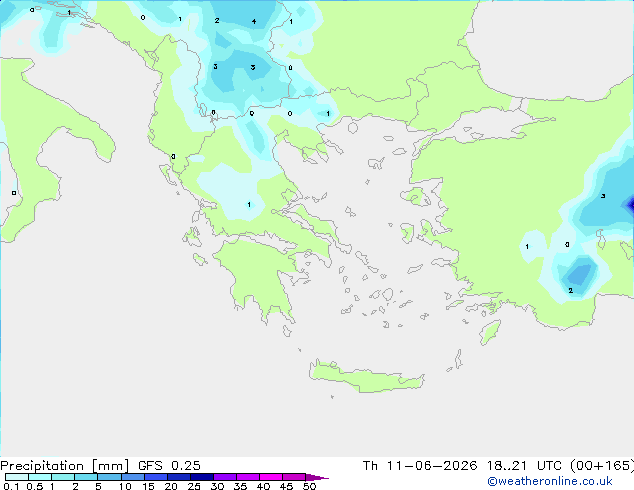
Task: Click the 1–2 mm legend color swatch
Action: coord(63,477)
